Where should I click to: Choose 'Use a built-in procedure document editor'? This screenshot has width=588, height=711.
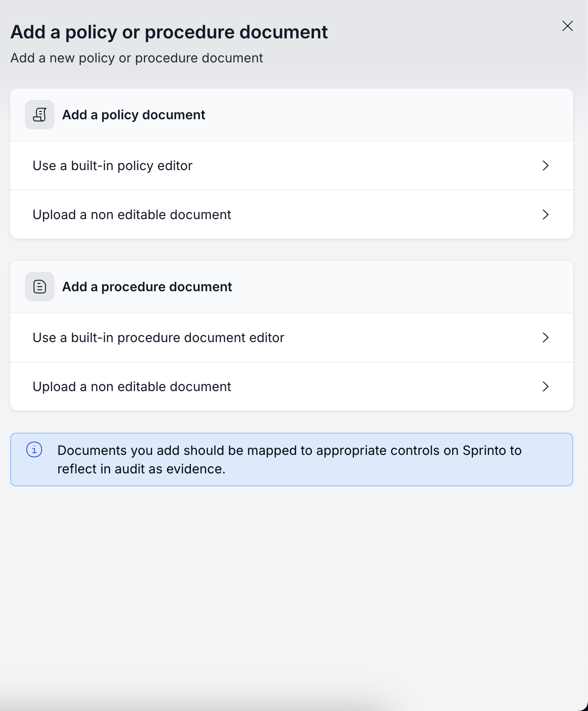tap(158, 337)
